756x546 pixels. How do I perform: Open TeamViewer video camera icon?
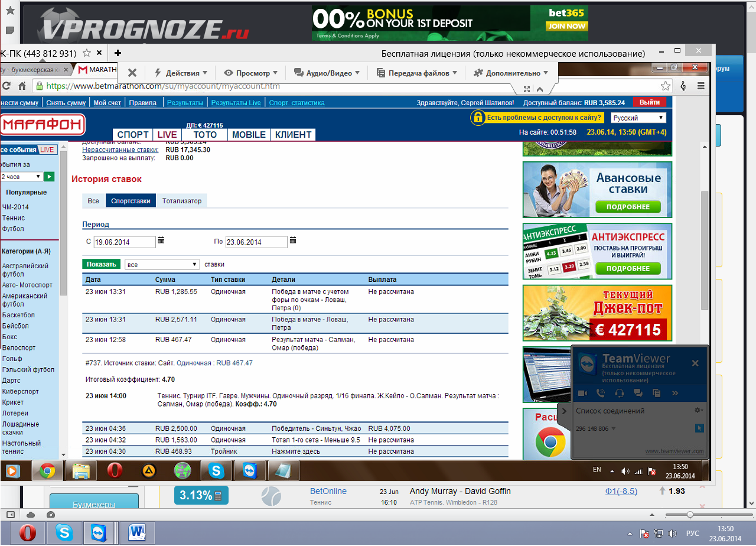click(x=582, y=393)
